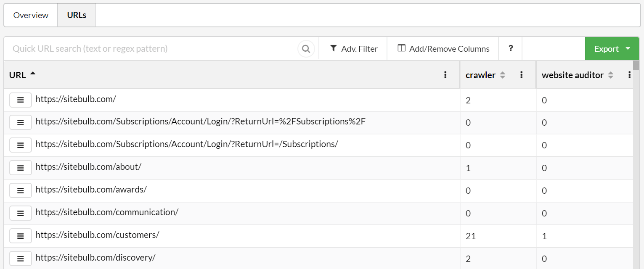The image size is (644, 269).
Task: Click the https://sitebulb.com/about/ URL
Action: 88,167
